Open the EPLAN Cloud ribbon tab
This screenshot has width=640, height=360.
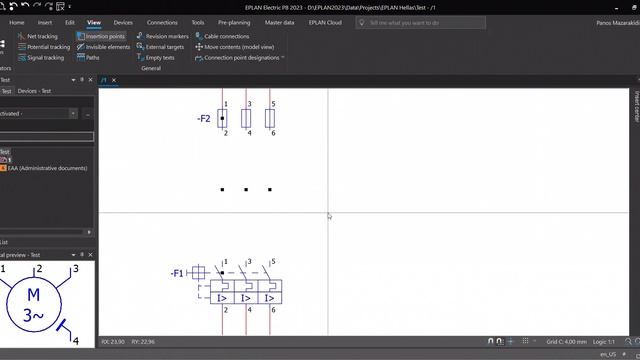coord(325,22)
